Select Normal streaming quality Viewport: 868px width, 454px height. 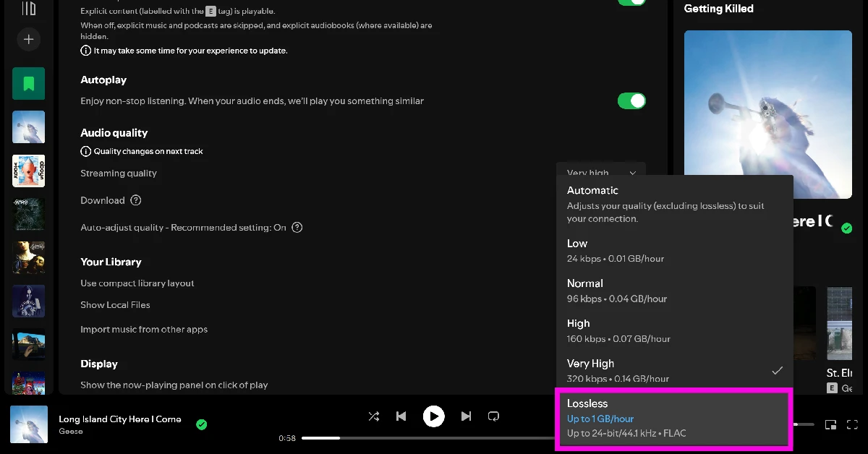(673, 290)
